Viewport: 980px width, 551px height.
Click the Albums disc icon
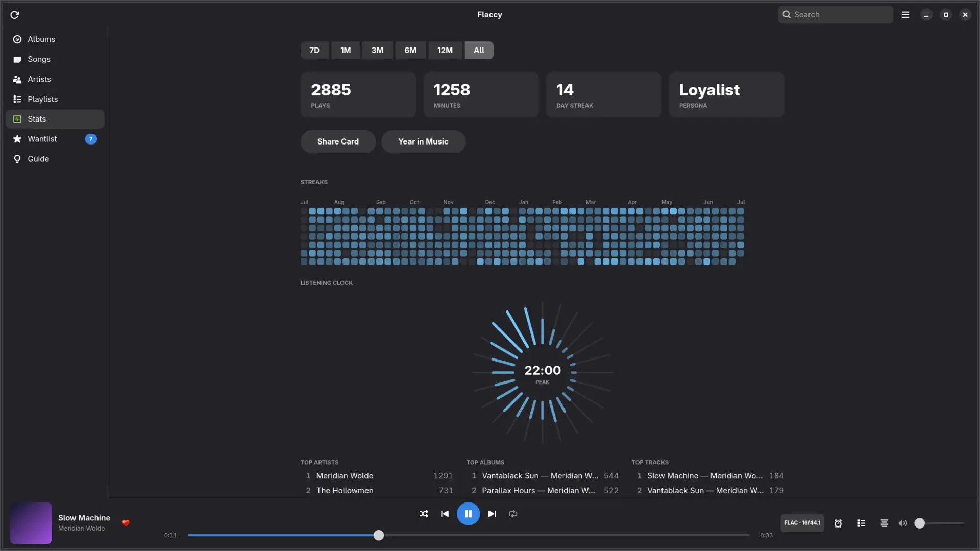[x=17, y=39]
